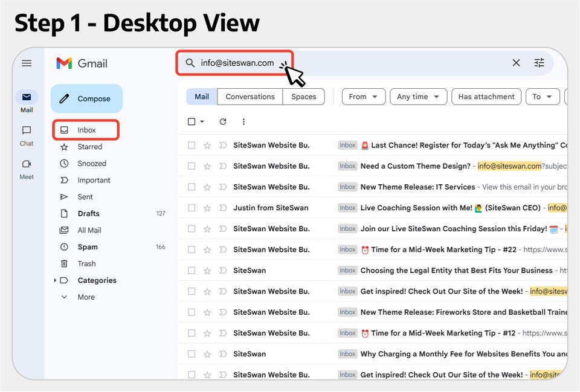
Task: Click the Inbox label on Need a Custom Theme email
Action: point(347,166)
